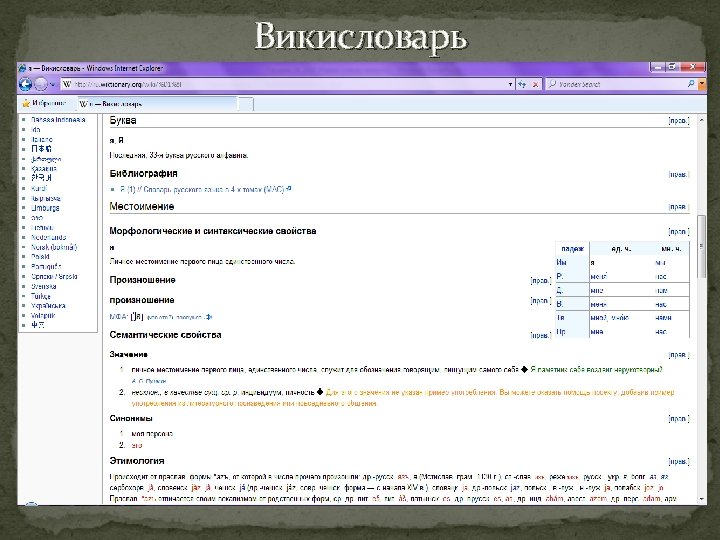720x540 pixels.
Task: Click the 'Им.' case row label
Action: [x=561, y=262]
